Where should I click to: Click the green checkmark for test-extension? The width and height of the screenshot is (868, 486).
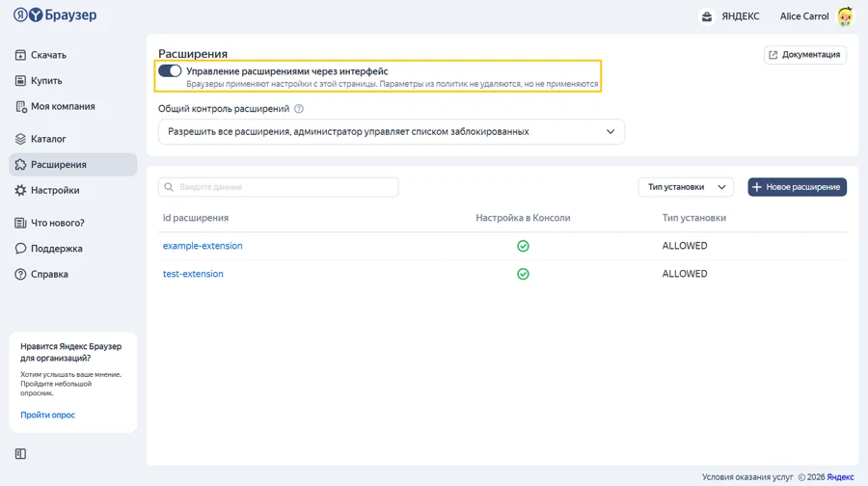[x=523, y=274]
